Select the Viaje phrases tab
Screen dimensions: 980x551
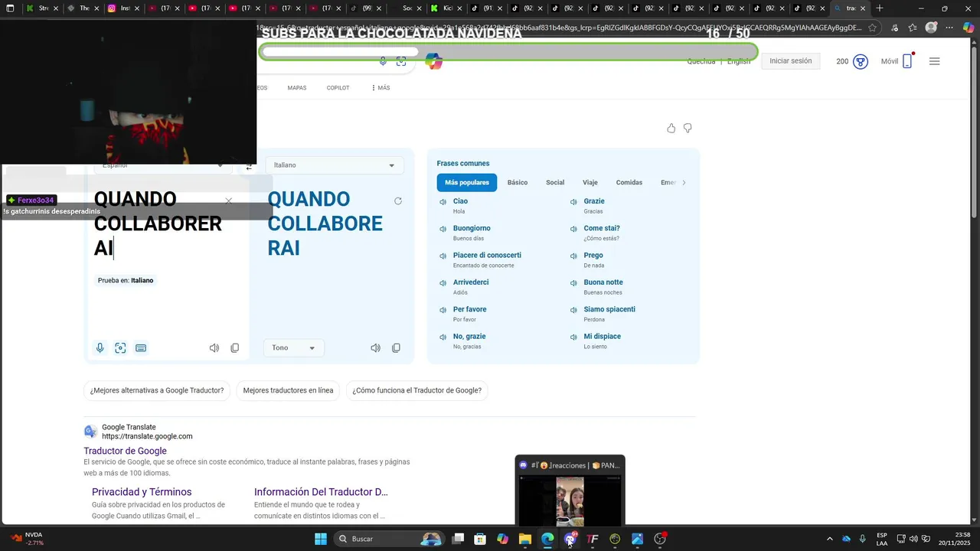590,183
